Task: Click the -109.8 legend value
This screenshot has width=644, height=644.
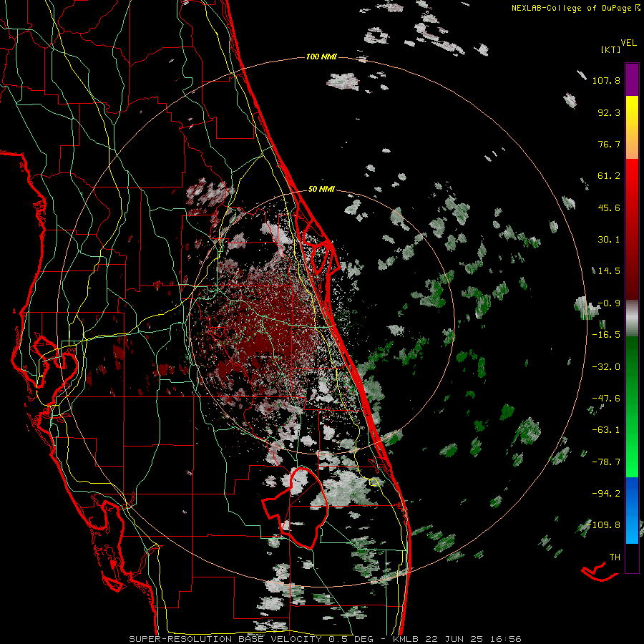Action: point(605,525)
